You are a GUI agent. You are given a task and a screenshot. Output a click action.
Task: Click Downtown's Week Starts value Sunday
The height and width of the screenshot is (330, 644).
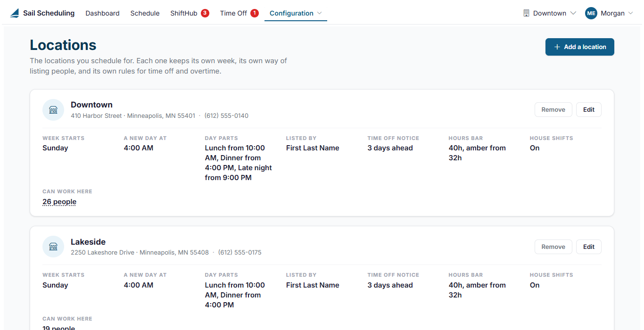(x=55, y=148)
